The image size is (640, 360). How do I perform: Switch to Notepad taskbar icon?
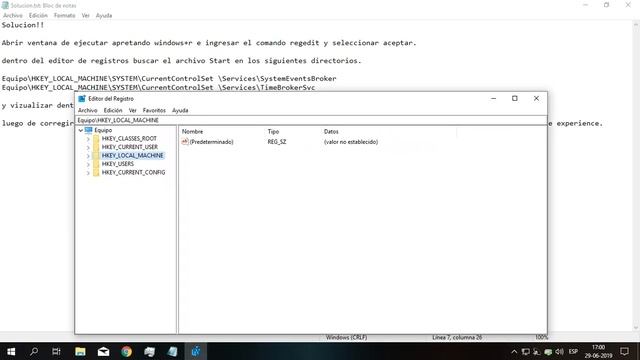(x=173, y=351)
